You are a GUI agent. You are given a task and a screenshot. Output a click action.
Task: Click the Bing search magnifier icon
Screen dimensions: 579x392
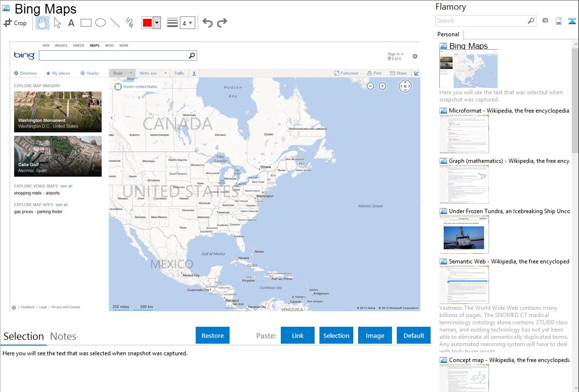[x=192, y=56]
